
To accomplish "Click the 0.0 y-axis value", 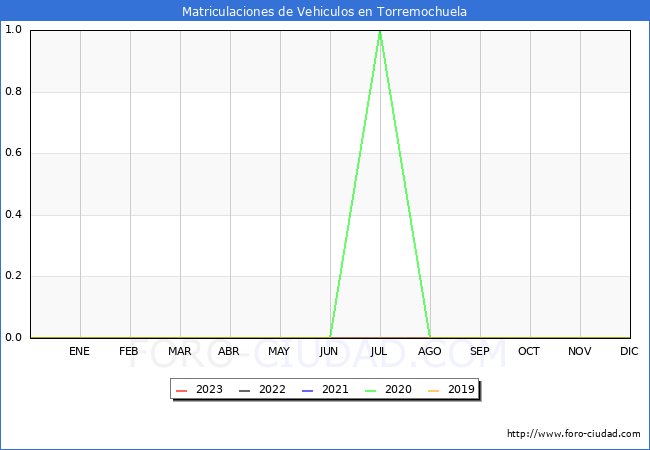I will (13, 338).
